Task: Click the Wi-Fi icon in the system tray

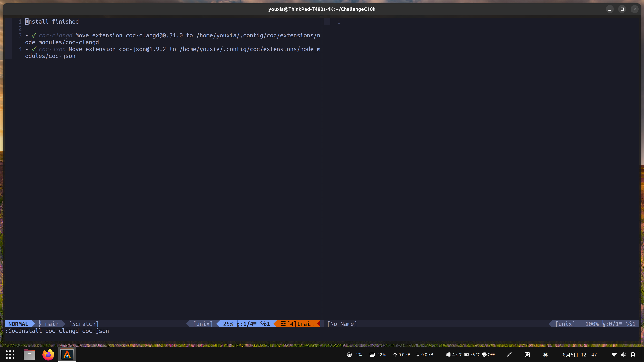Action: tap(614, 354)
